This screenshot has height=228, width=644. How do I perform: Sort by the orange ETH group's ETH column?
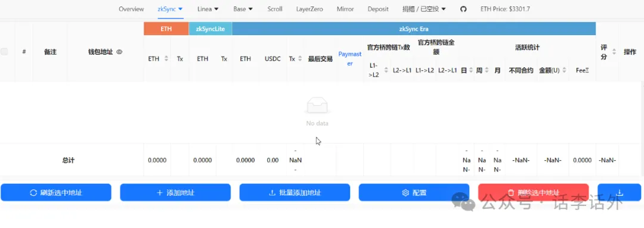point(166,59)
